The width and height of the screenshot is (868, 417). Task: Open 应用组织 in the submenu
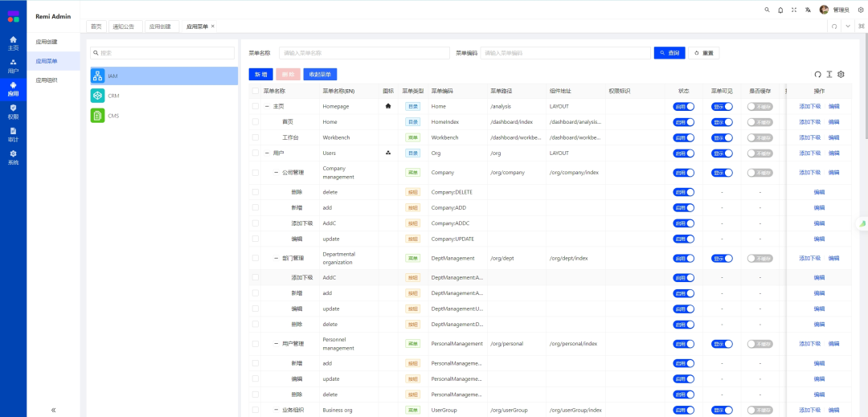click(47, 80)
